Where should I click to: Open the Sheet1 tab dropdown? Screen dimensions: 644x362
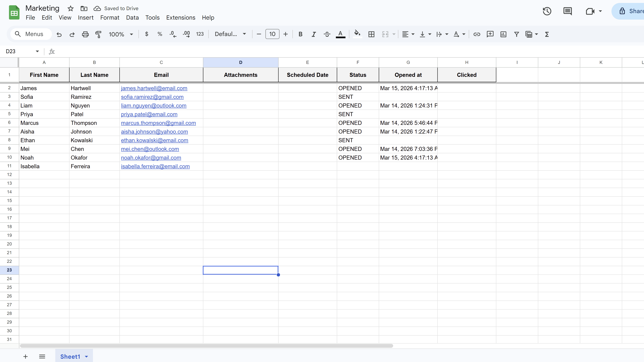pyautogui.click(x=86, y=356)
